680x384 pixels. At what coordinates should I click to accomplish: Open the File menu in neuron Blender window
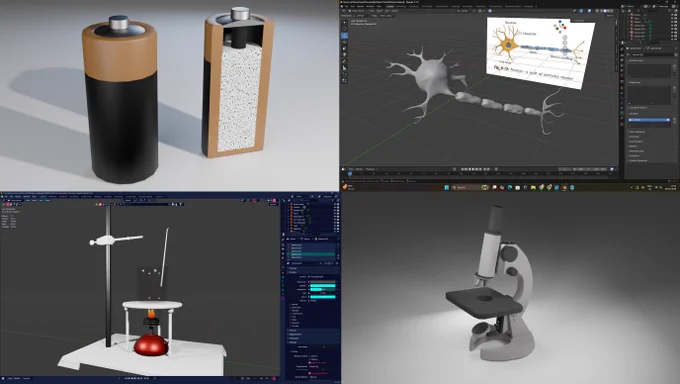347,7
